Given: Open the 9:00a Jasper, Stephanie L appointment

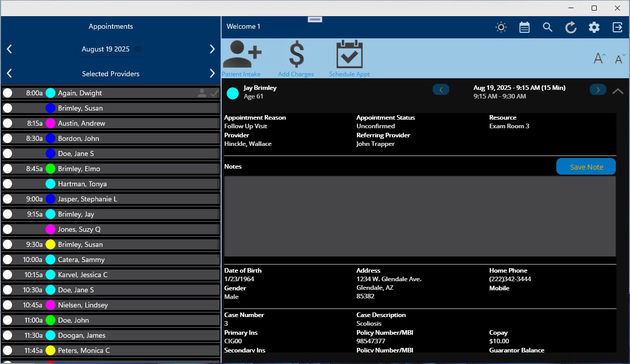Looking at the screenshot, I should coord(111,199).
